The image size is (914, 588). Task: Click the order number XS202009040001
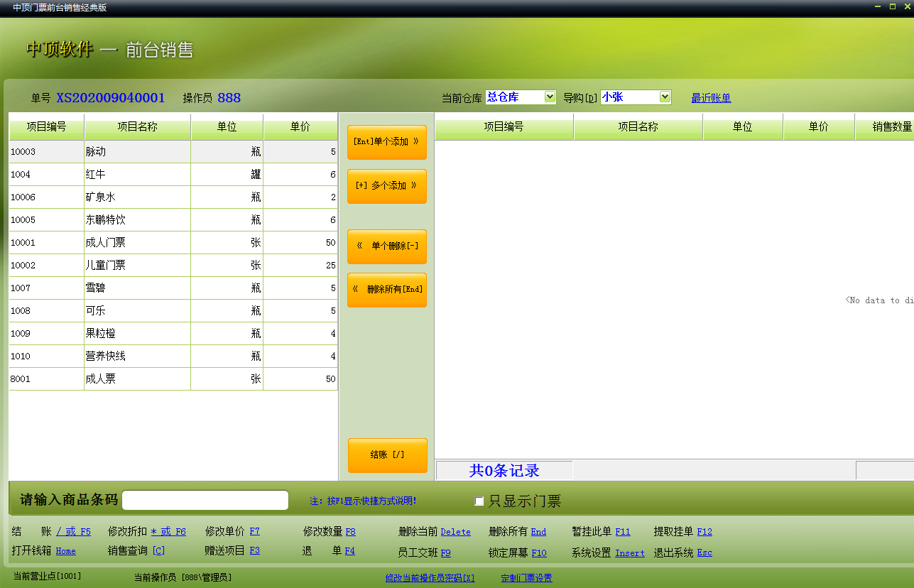[x=111, y=98]
